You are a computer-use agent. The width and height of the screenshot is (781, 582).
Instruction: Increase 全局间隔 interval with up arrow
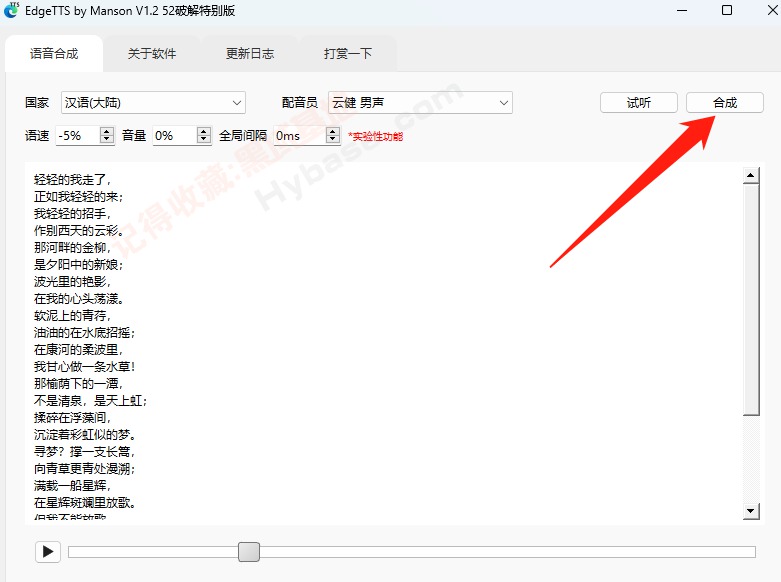[333, 131]
